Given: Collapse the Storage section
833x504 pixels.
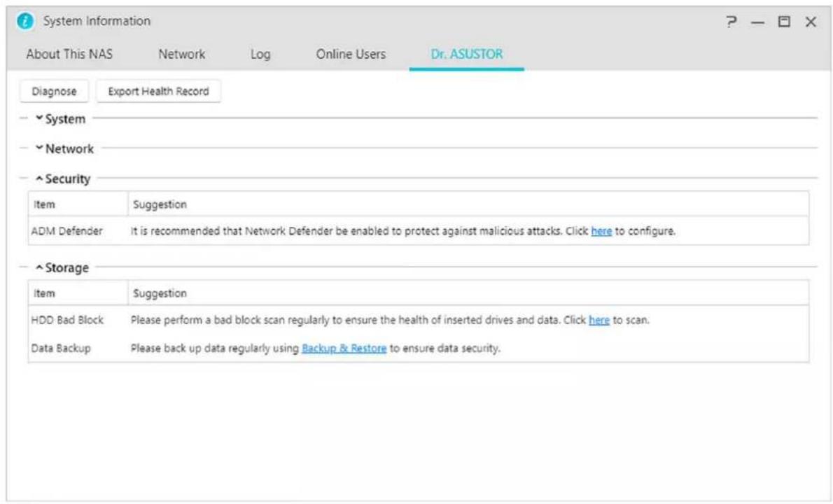Looking at the screenshot, I should 62,267.
